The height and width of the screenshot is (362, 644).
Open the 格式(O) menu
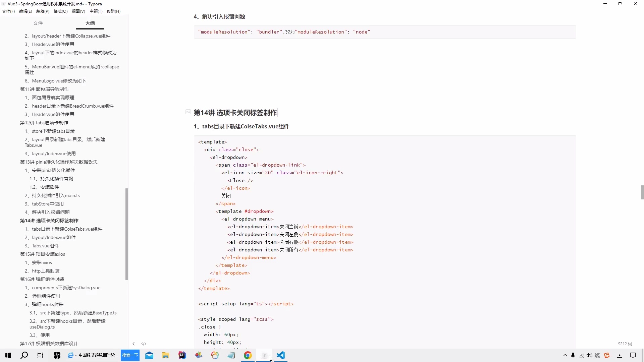point(60,11)
